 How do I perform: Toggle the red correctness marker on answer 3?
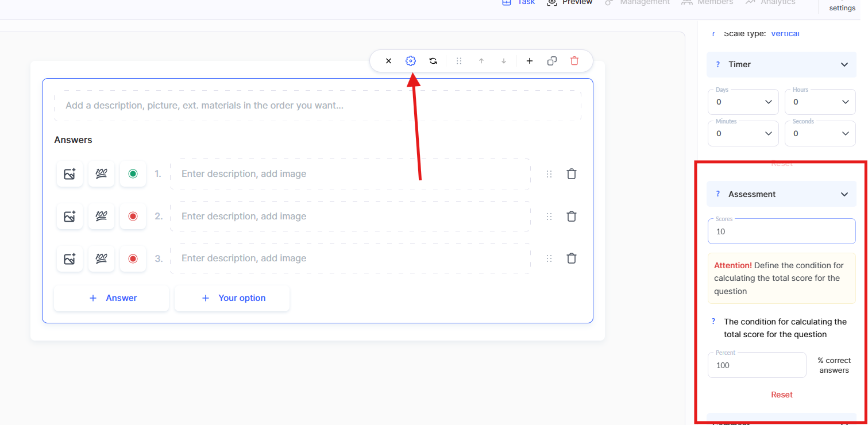[x=133, y=258]
